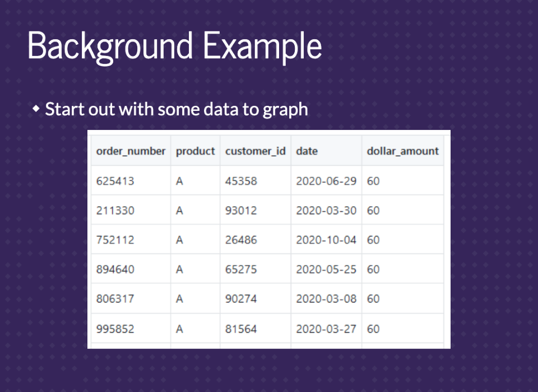Image resolution: width=538 pixels, height=392 pixels.
Task: Click order number 625413 cell
Action: tap(115, 181)
